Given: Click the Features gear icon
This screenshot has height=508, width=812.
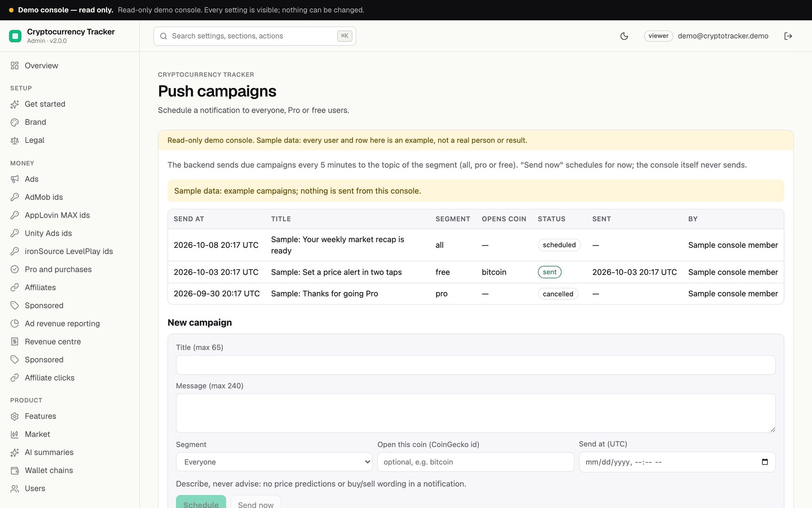Looking at the screenshot, I should [x=15, y=416].
